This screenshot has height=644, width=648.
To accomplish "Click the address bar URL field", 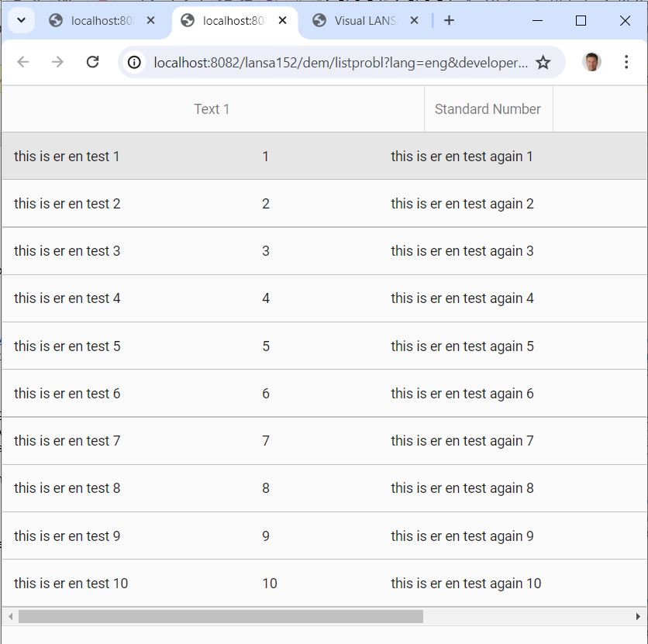I will [341, 63].
